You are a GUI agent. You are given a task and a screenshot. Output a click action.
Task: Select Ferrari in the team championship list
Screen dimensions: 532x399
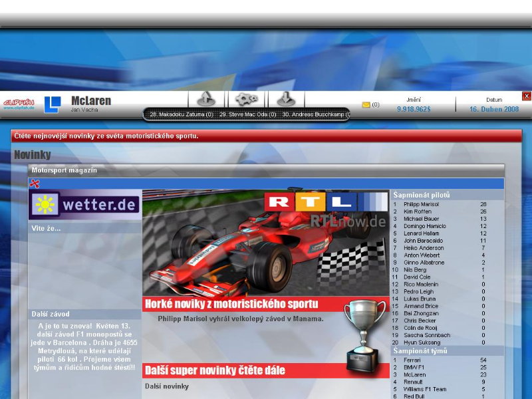tap(413, 360)
